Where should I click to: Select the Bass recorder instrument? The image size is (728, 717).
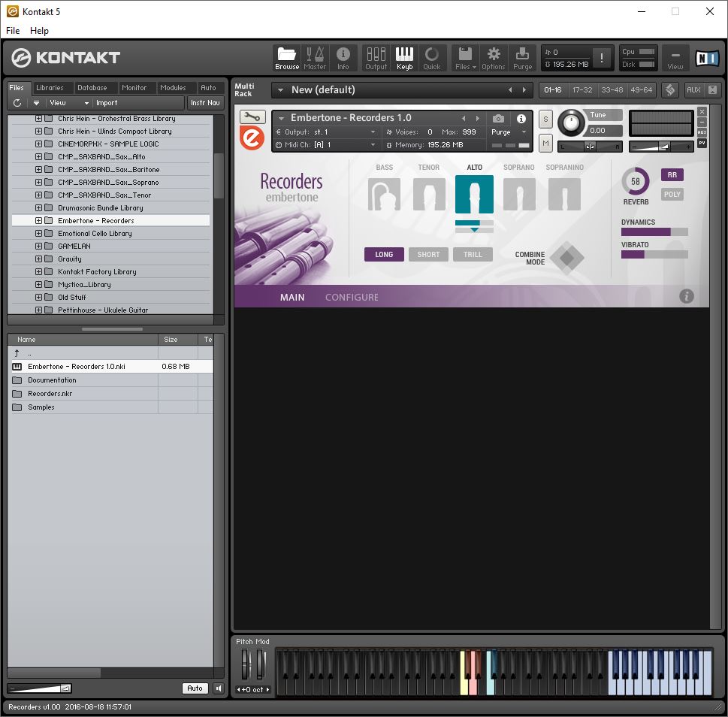click(x=384, y=194)
